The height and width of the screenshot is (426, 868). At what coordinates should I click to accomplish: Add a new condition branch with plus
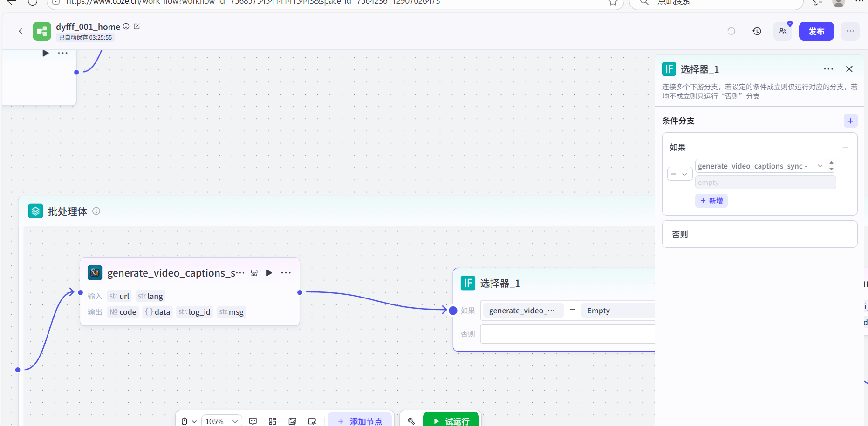(850, 121)
